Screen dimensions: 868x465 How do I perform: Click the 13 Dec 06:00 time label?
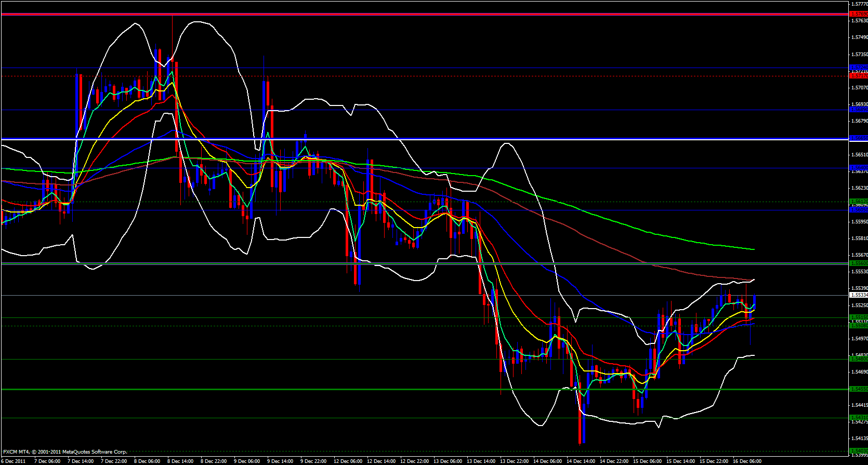[448, 461]
